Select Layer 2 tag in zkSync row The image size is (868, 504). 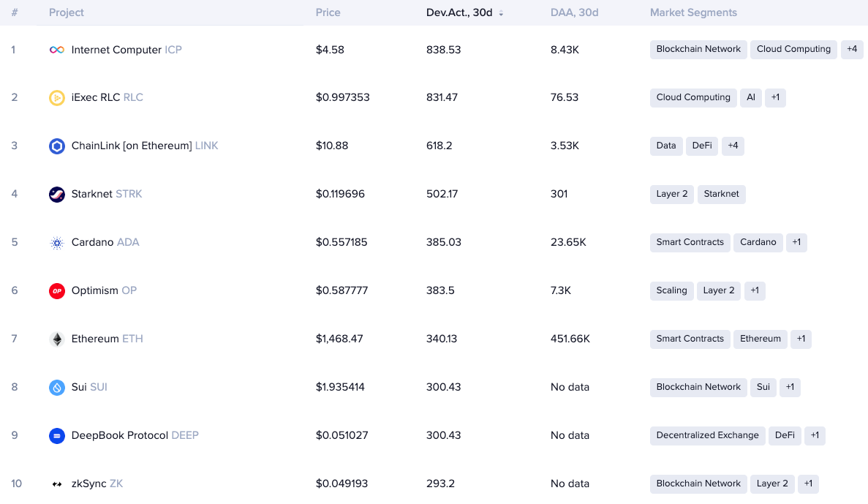click(x=772, y=484)
